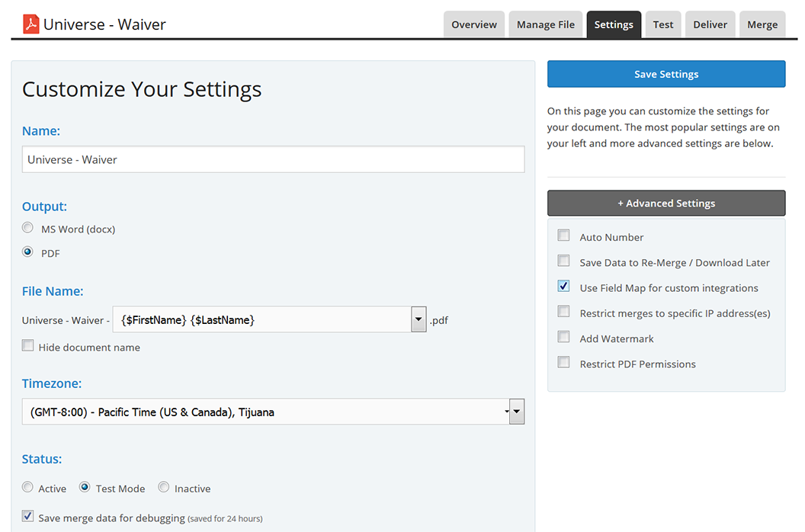
Task: Open the File Name merge field dropdown
Action: pos(419,319)
